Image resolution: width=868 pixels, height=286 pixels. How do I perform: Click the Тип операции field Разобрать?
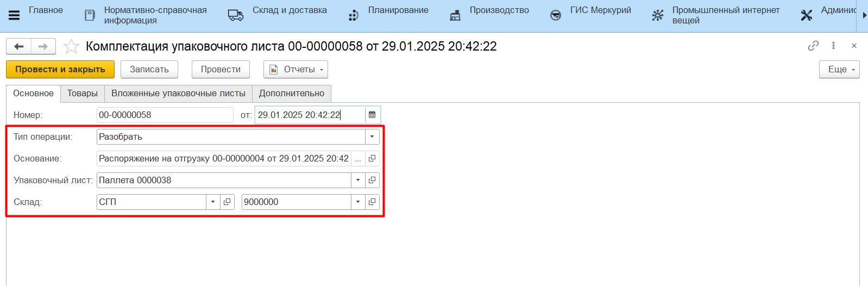tap(231, 136)
